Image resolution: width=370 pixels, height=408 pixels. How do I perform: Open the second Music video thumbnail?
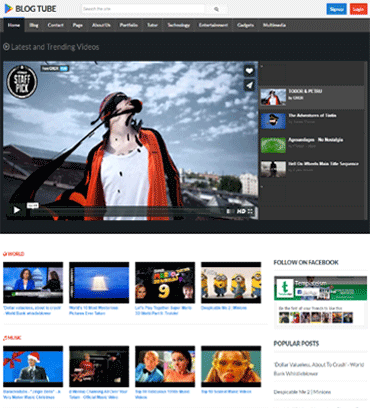click(99, 366)
